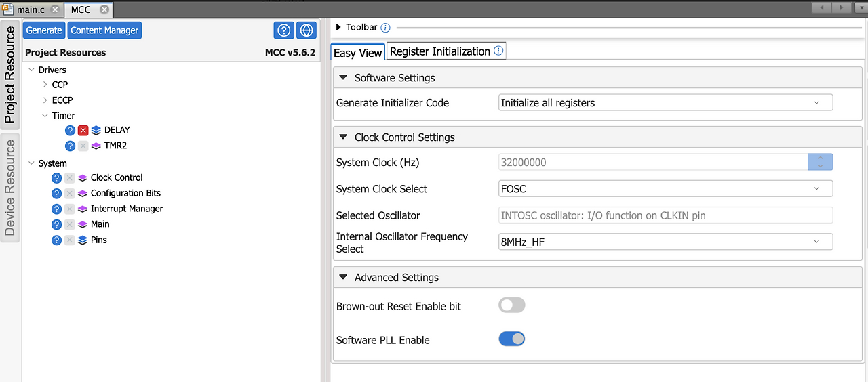Open the System Clock Select dropdown
This screenshot has height=382, width=868.
click(x=665, y=189)
